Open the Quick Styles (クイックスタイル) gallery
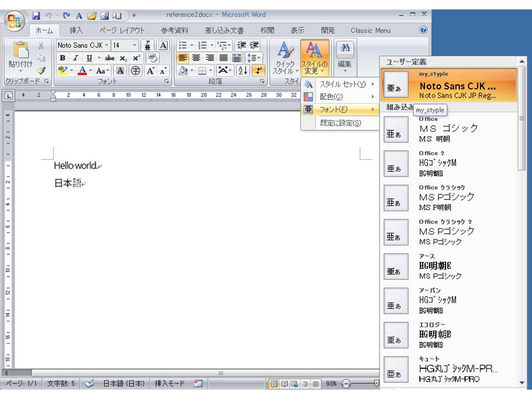This screenshot has height=399, width=532. pos(285,58)
